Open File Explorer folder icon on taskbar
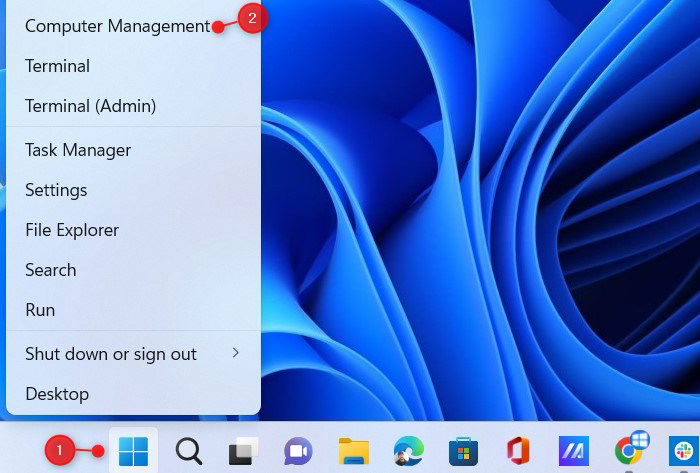Viewport: 700px width, 473px height. coord(354,451)
